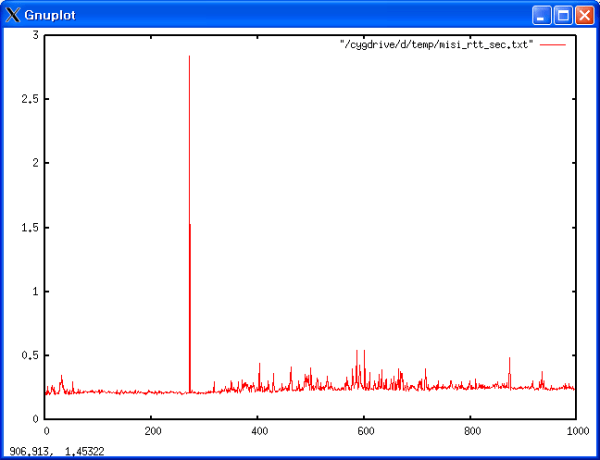Viewport: 600px width, 460px height.
Task: Click the x-axis label 400
Action: coord(257,432)
